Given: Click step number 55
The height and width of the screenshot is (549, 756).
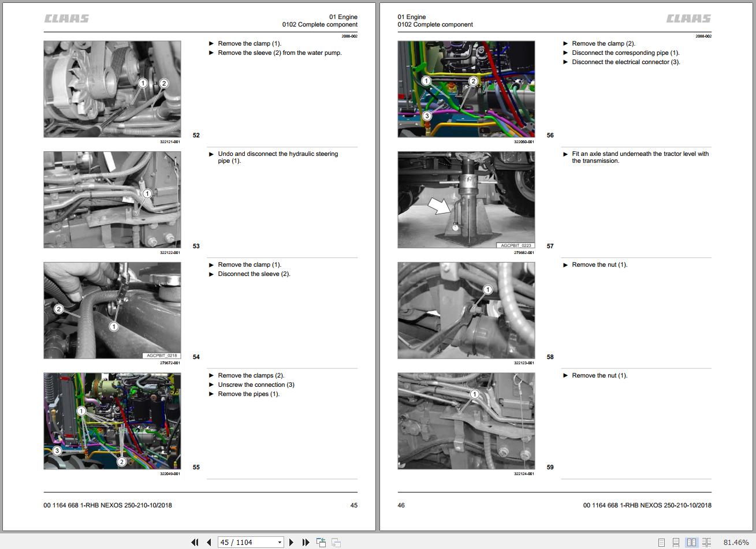Looking at the screenshot, I should pyautogui.click(x=196, y=467).
